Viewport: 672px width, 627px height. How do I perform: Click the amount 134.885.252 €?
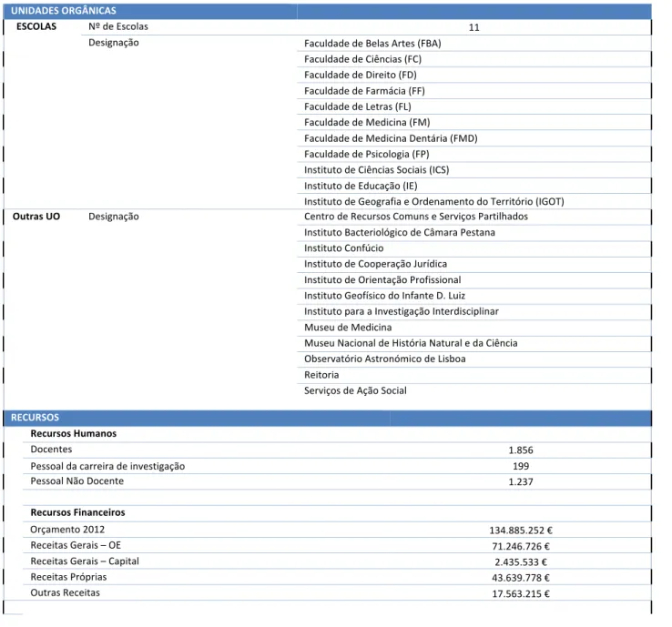coord(521,531)
